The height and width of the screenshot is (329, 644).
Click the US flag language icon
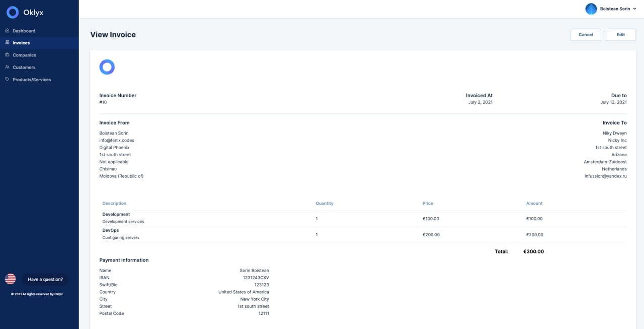click(10, 279)
